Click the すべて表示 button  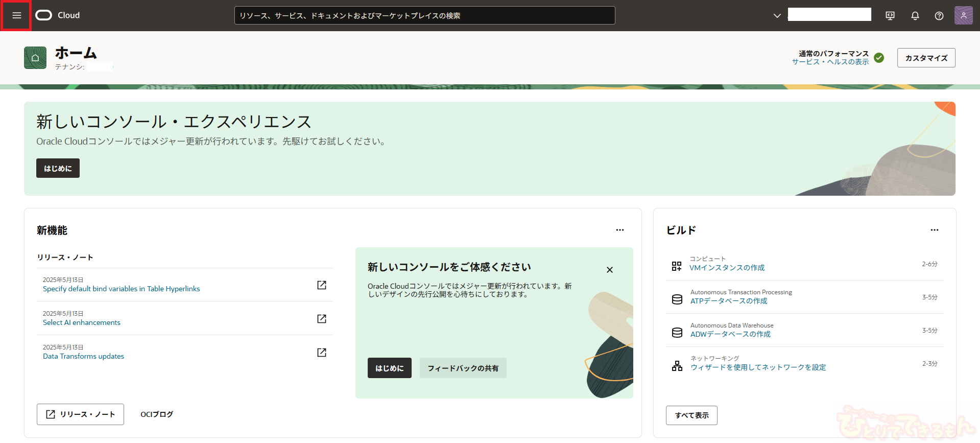pyautogui.click(x=691, y=415)
